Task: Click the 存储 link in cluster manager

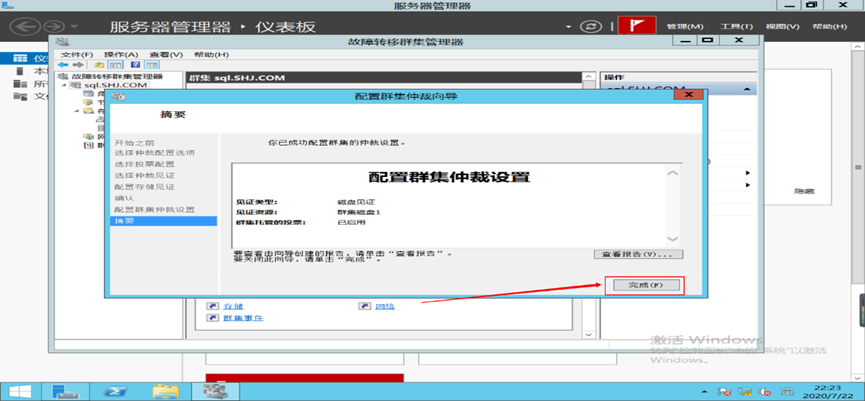Action: pos(233,306)
